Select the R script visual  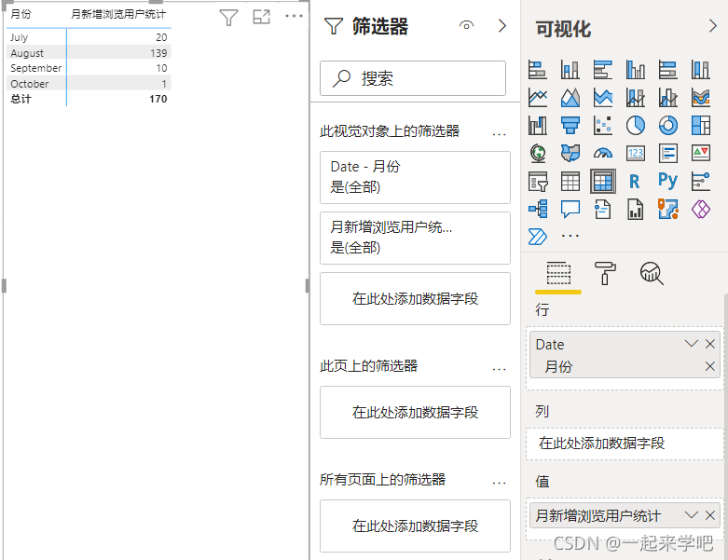[x=635, y=181]
